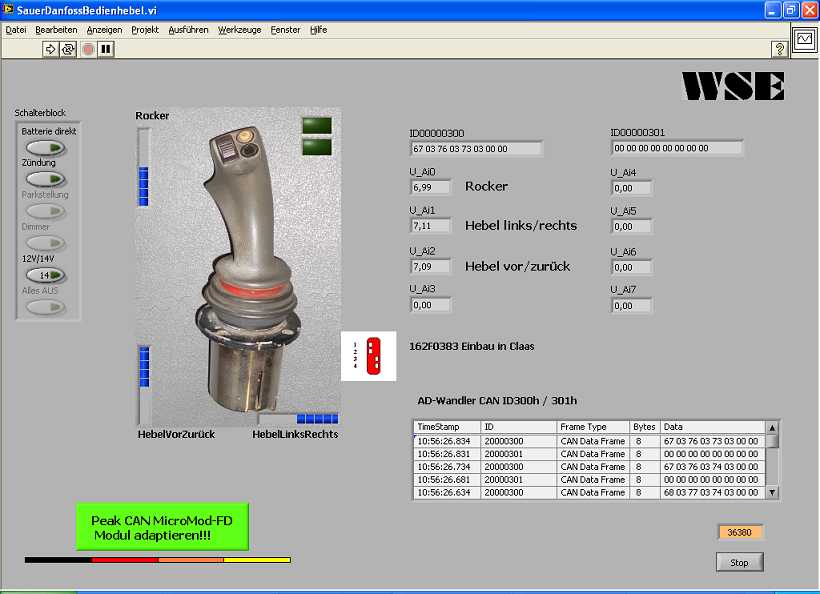Click the ID00000301 data field
The width and height of the screenshot is (820, 594).
click(677, 148)
